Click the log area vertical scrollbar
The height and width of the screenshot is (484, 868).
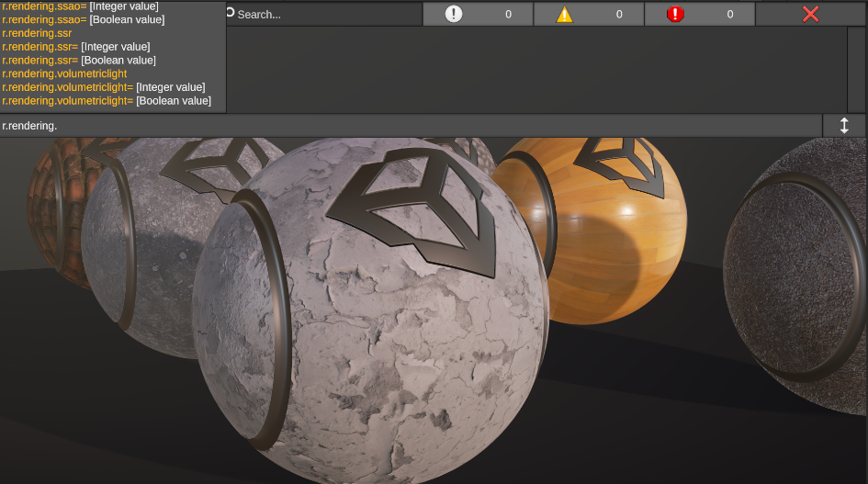coord(856,70)
